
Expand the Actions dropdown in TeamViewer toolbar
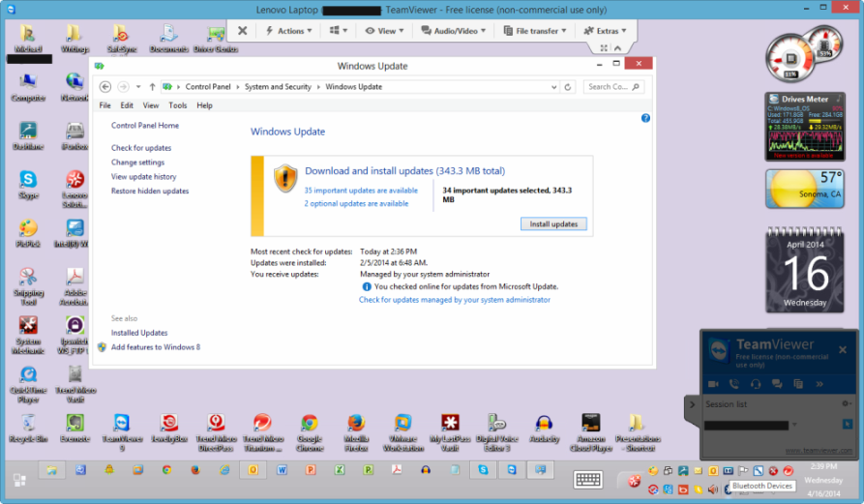[x=289, y=31]
